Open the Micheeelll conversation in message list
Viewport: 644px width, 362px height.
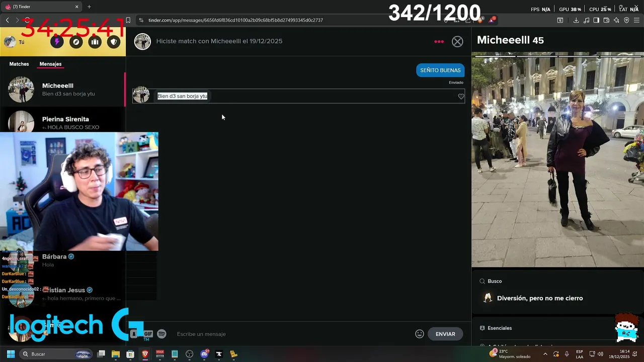click(63, 89)
